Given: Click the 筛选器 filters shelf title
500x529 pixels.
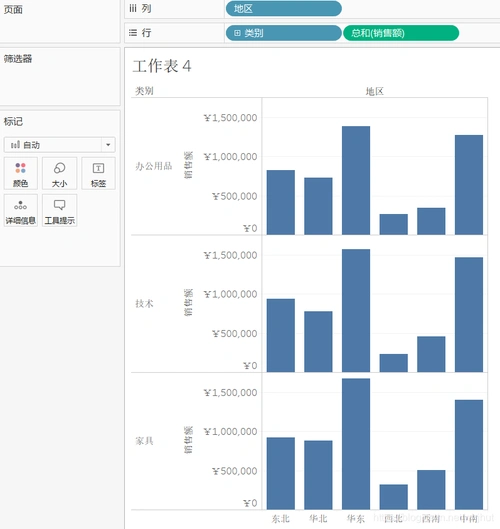Looking at the screenshot, I should (x=18, y=59).
